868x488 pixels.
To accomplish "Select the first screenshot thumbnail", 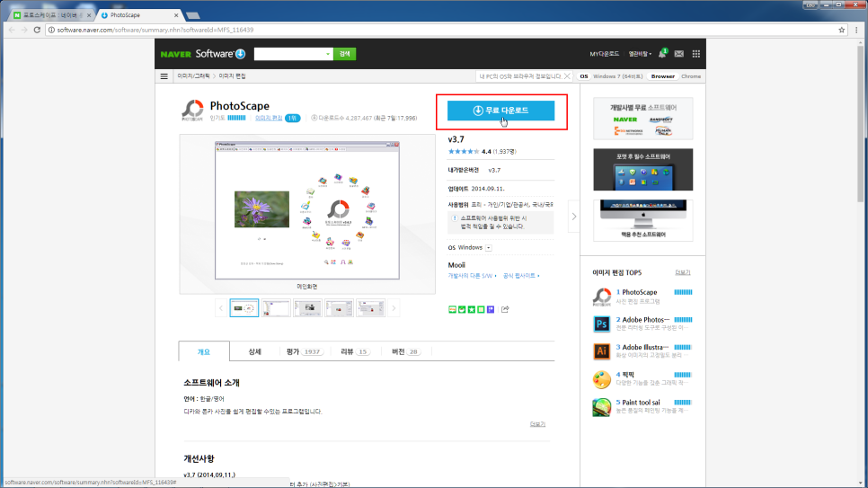I will point(244,308).
